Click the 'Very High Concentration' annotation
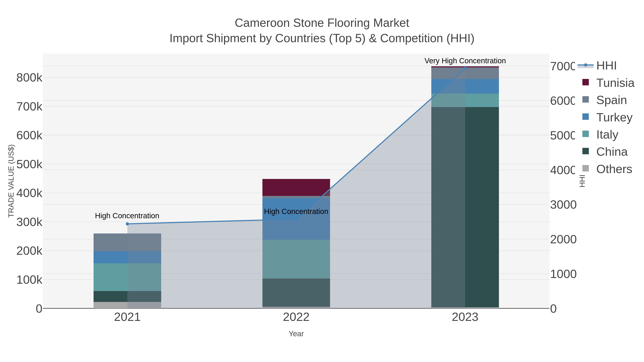This screenshot has width=644, height=362. 465,61
